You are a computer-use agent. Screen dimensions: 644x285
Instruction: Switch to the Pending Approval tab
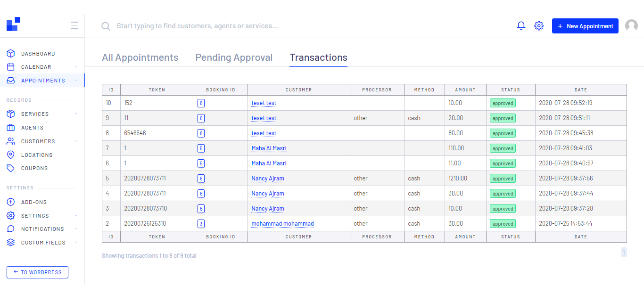coord(234,57)
